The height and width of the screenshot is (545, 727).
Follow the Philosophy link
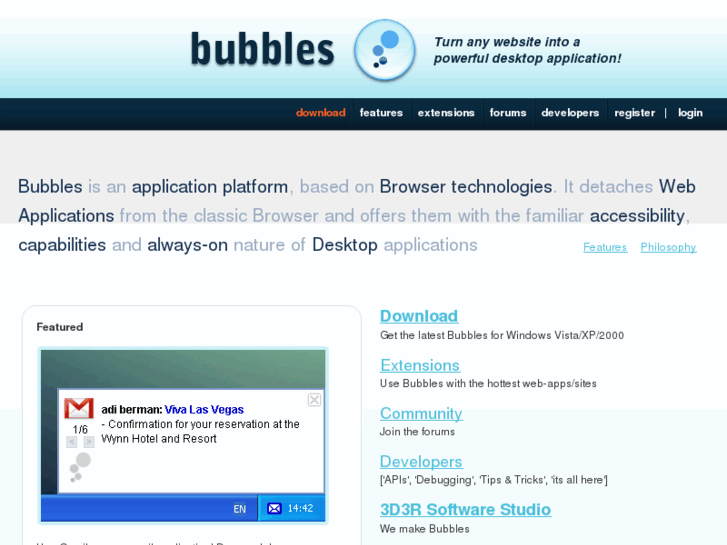point(668,247)
